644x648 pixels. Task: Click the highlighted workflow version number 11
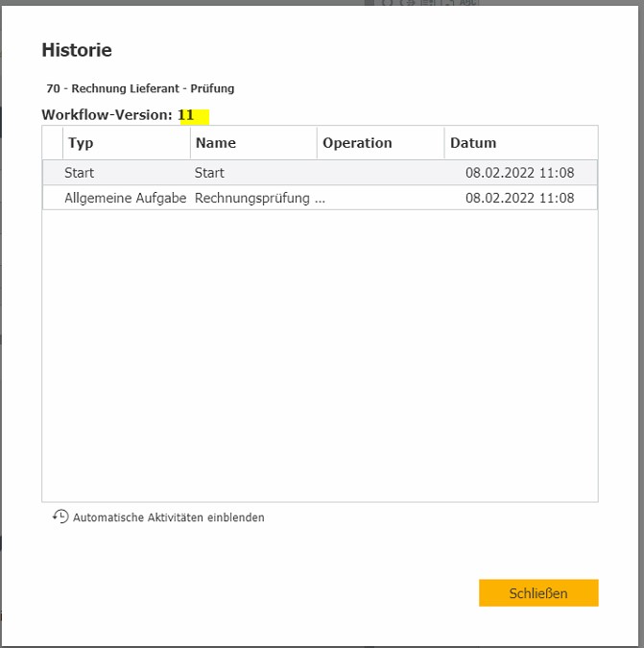pyautogui.click(x=186, y=115)
